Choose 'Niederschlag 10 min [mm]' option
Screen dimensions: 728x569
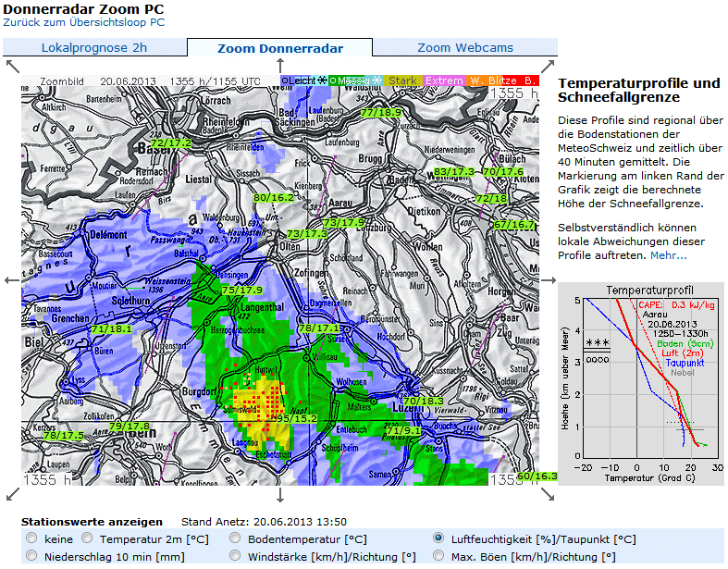pos(31,555)
